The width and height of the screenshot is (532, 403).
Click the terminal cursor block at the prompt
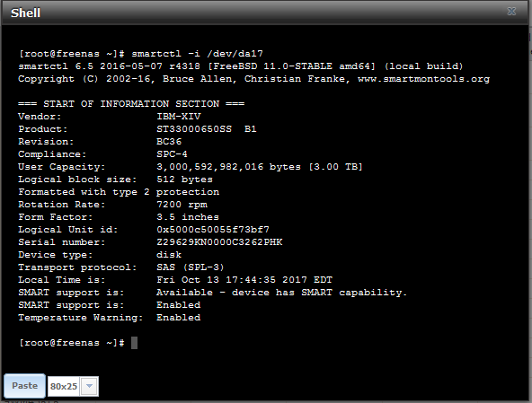click(x=135, y=343)
